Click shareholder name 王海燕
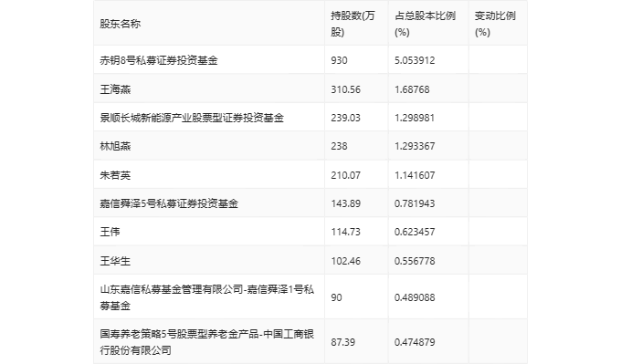 [x=115, y=89]
